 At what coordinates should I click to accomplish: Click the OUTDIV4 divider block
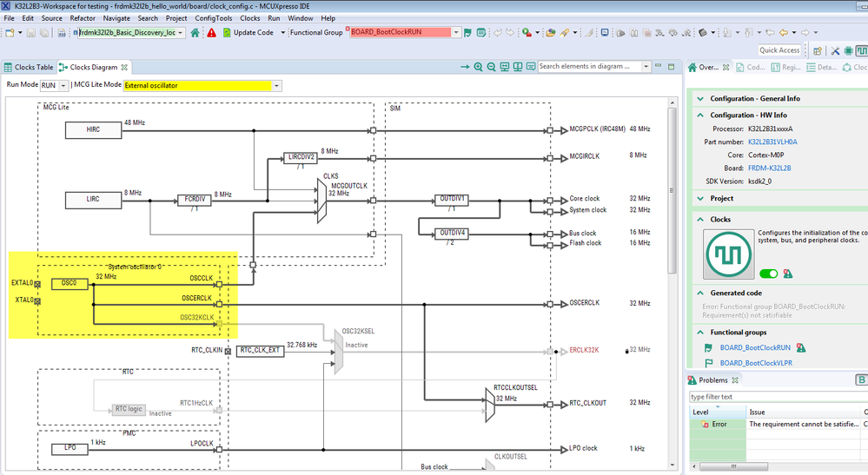[x=452, y=234]
